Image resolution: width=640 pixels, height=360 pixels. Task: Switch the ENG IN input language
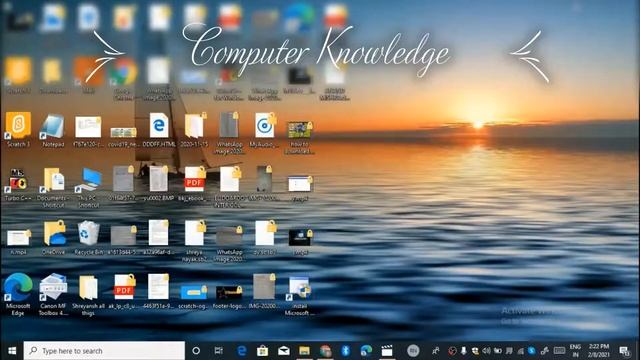(575, 351)
